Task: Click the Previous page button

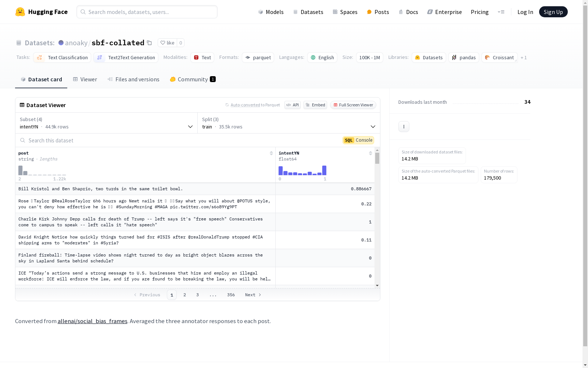Action: tap(147, 295)
